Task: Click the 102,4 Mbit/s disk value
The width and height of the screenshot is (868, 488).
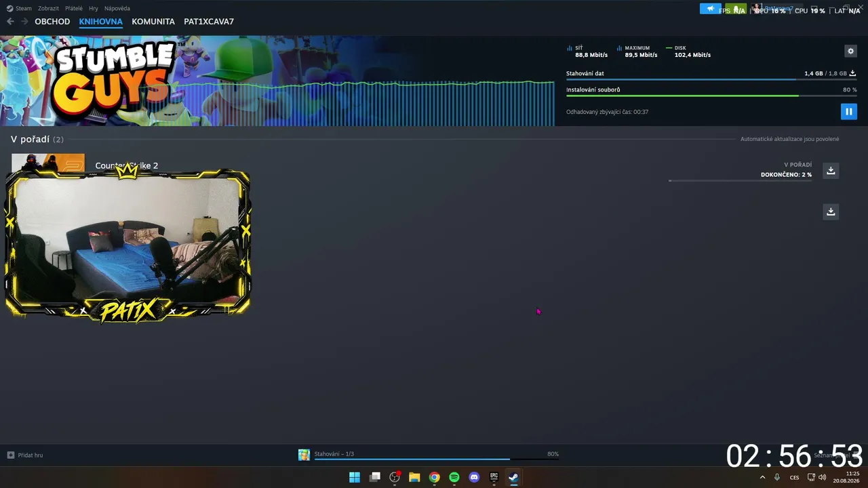Action: point(692,55)
